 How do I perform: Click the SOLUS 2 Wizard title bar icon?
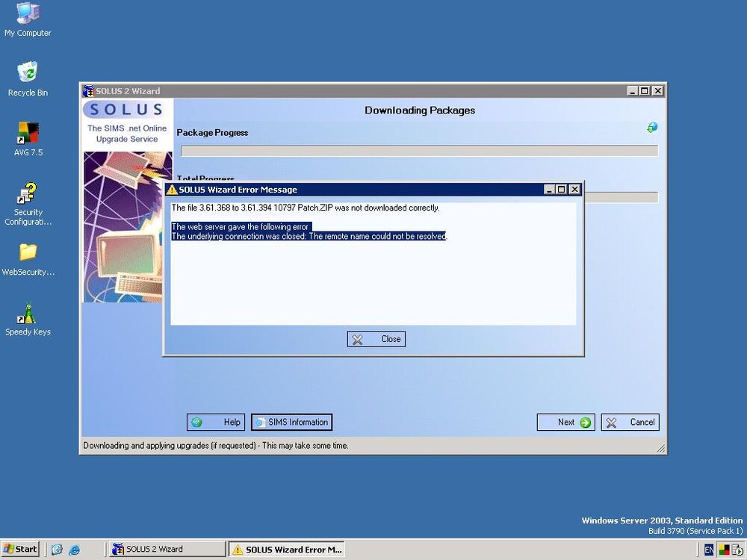click(89, 90)
